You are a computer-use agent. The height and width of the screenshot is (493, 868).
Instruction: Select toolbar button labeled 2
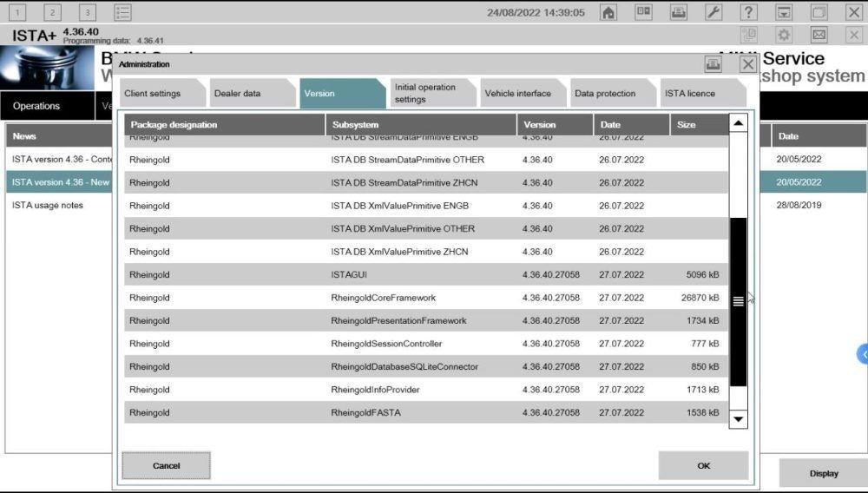(53, 12)
